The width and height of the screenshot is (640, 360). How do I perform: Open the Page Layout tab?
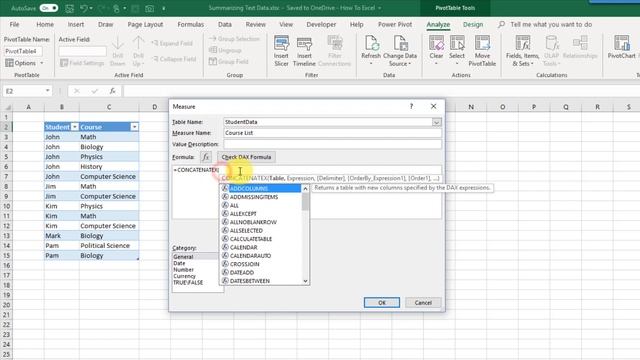click(145, 24)
